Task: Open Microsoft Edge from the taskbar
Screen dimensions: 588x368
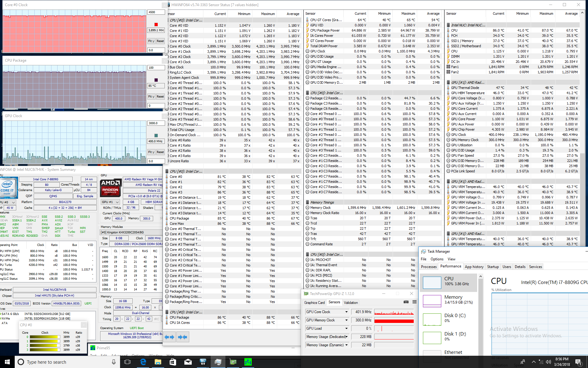Action: (x=143, y=362)
